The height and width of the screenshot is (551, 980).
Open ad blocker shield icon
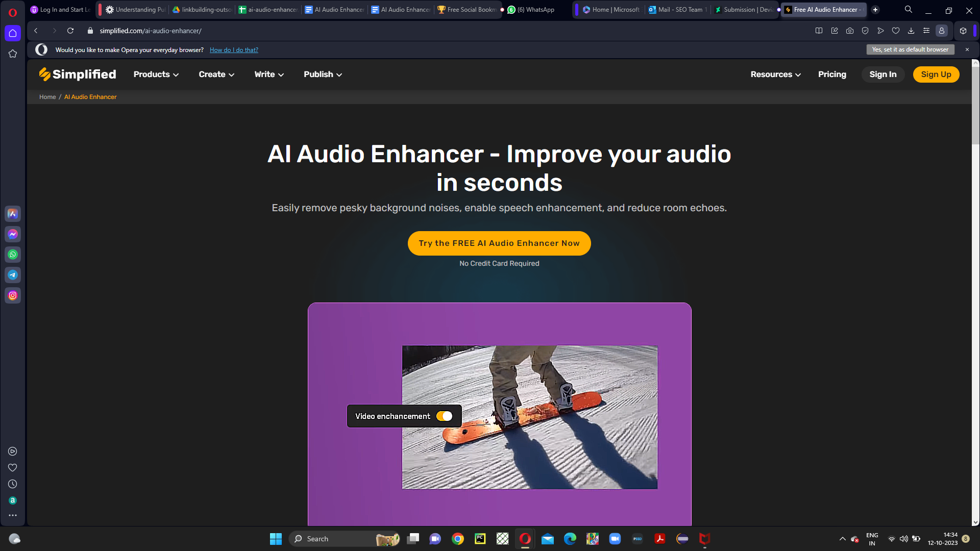[865, 31]
